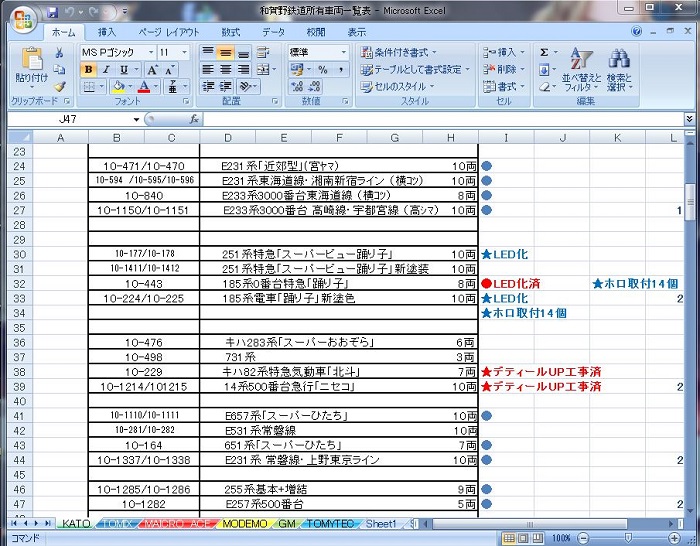Open the MODEMO sheet tab
The image size is (700, 546).
[x=245, y=524]
